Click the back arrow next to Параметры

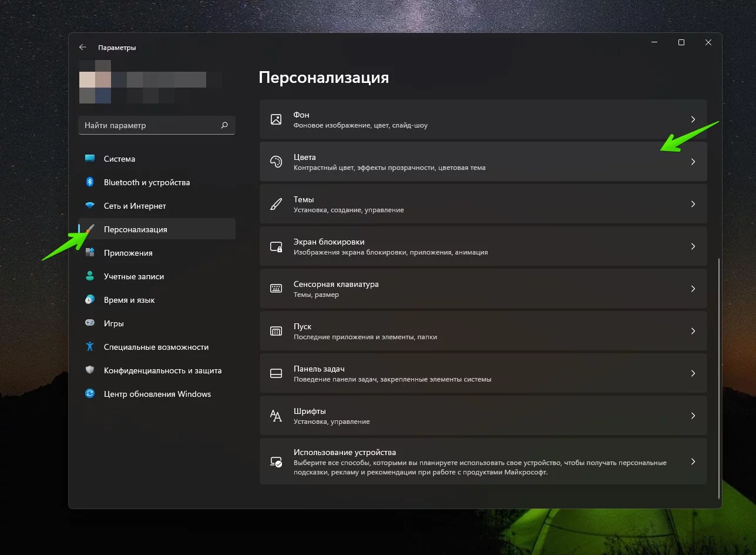[83, 48]
